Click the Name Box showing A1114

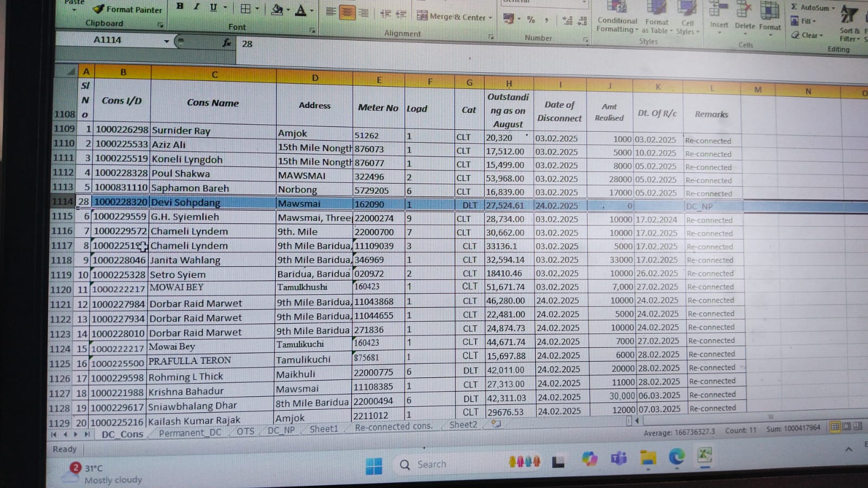pos(109,40)
